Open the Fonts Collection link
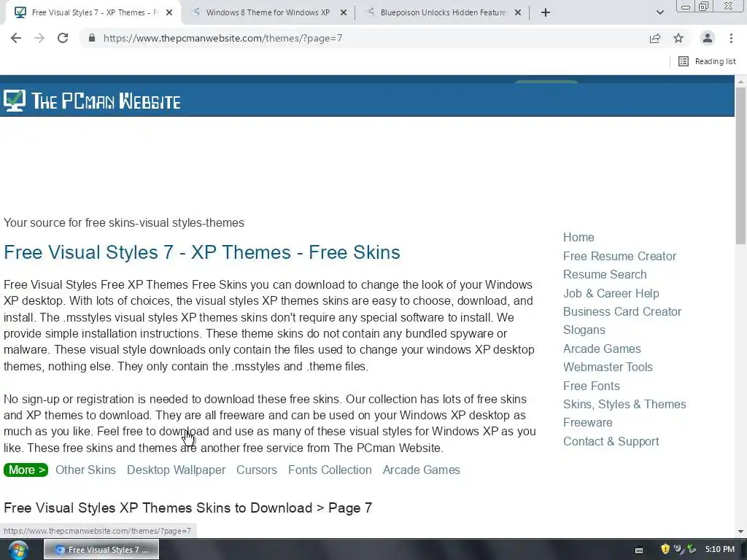 click(x=330, y=470)
